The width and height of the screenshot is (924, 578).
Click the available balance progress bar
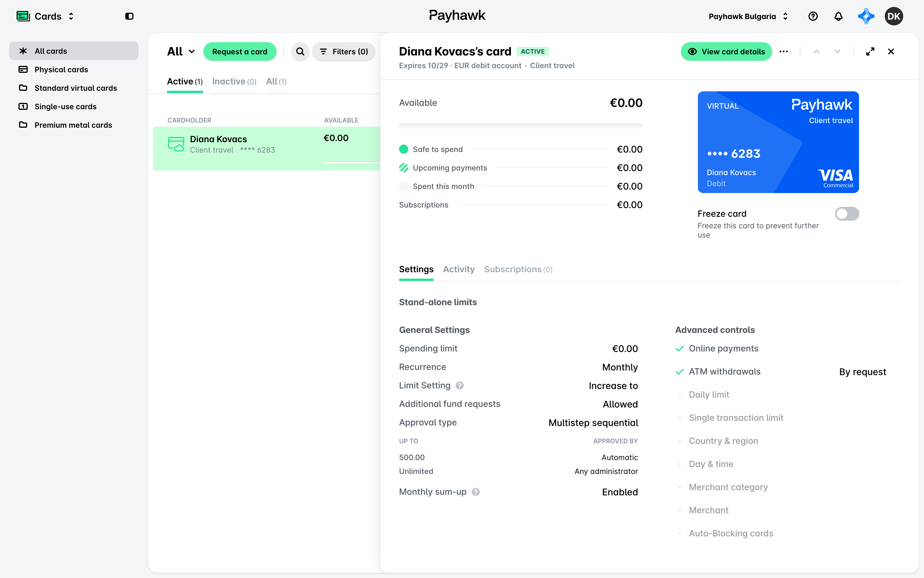(x=520, y=126)
